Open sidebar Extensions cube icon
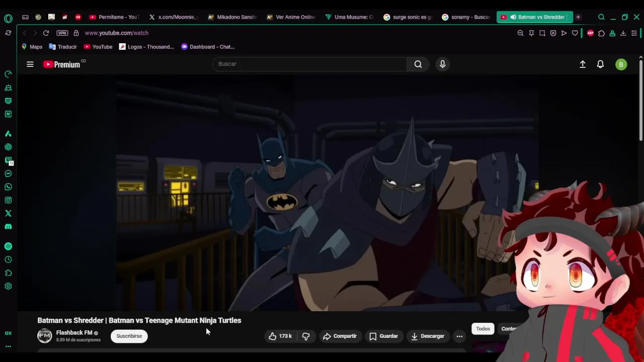Image resolution: width=644 pixels, height=362 pixels. tap(8, 273)
